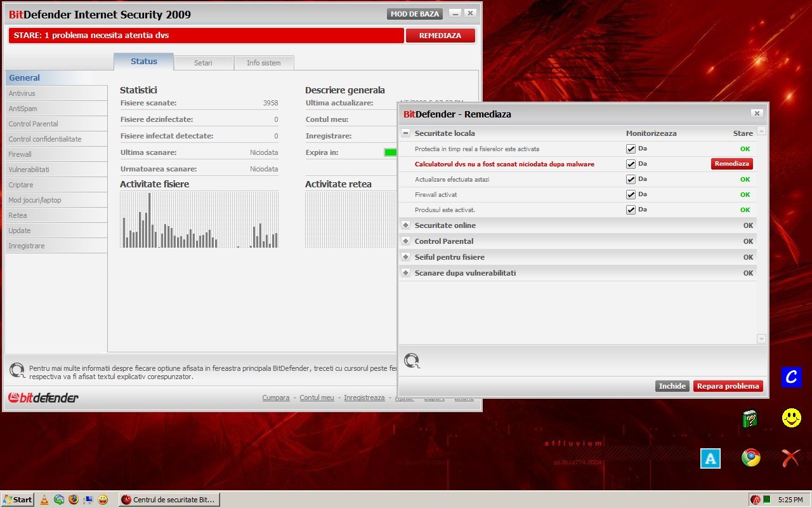Screen dimensions: 812x508
Task: Switch to the Status tab
Action: click(144, 62)
